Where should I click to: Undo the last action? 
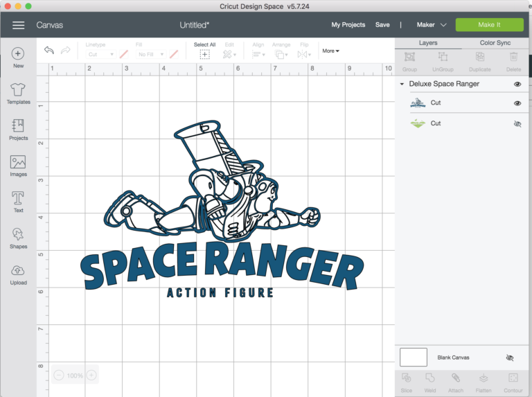[x=49, y=51]
